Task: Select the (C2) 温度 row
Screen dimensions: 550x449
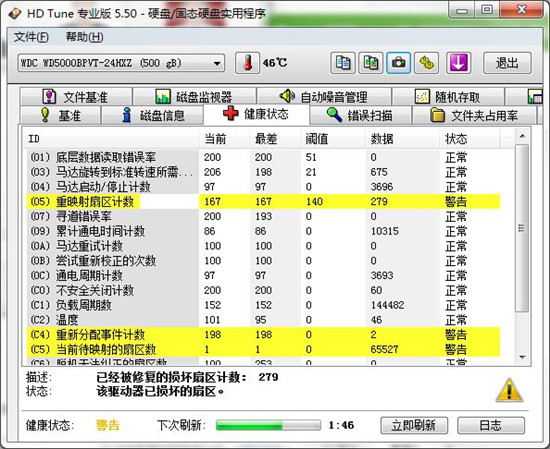Action: (263, 320)
